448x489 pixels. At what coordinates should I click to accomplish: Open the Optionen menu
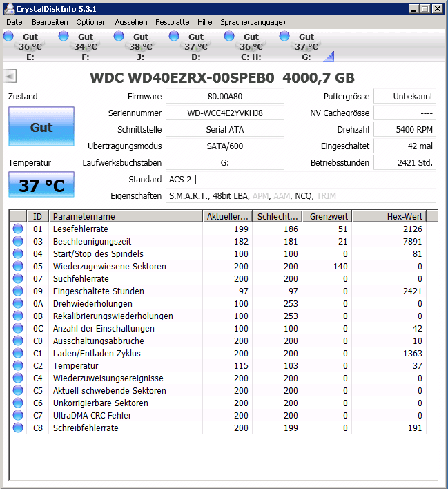tap(91, 22)
